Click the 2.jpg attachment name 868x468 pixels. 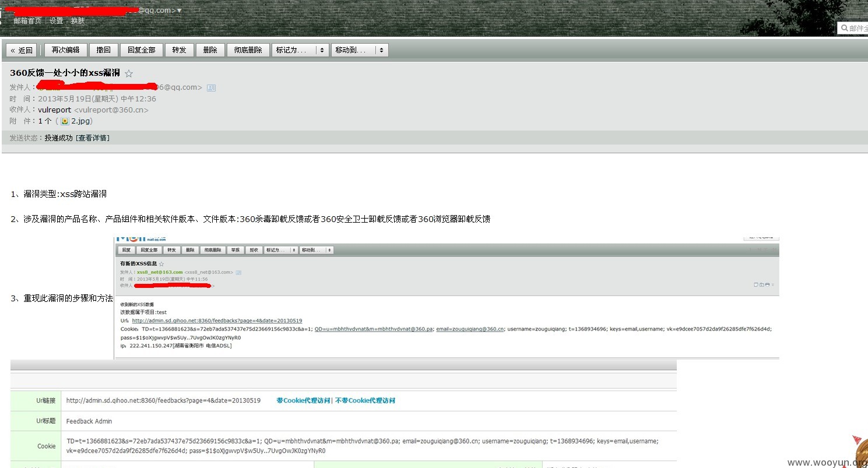[82, 121]
